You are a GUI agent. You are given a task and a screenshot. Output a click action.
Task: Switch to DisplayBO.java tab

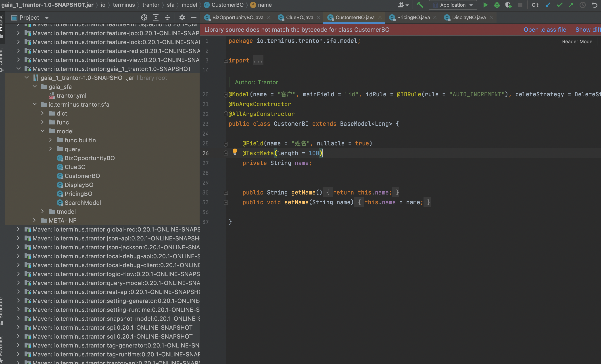(x=469, y=17)
